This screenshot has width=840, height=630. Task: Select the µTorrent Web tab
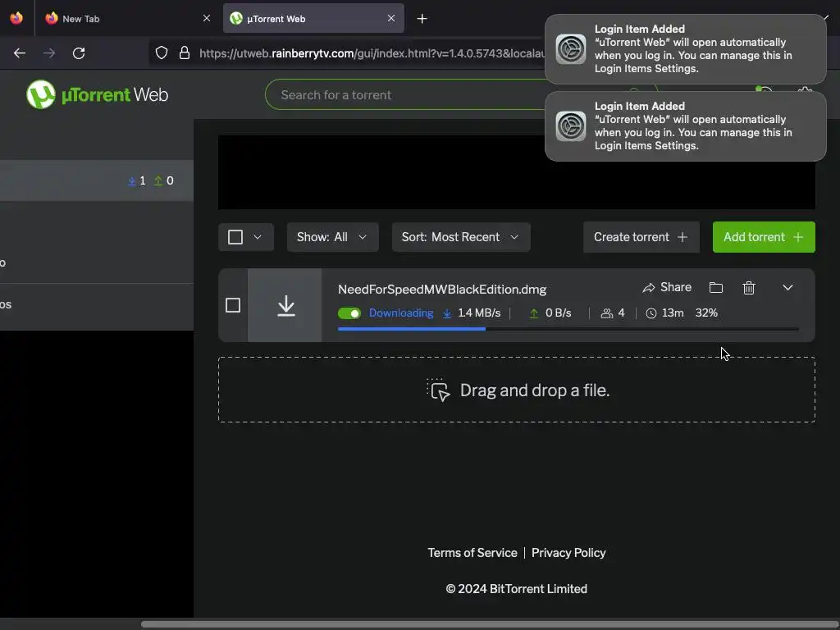click(313, 18)
